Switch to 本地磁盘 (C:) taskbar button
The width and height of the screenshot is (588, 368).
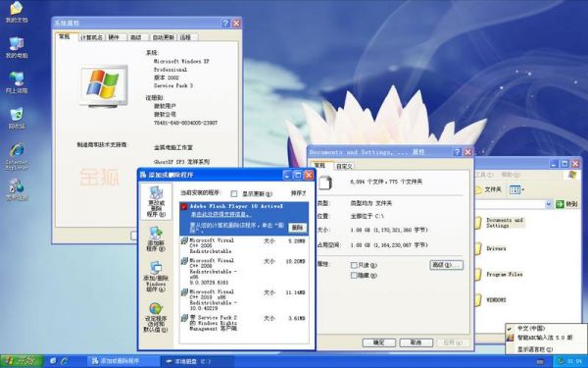pos(197,361)
